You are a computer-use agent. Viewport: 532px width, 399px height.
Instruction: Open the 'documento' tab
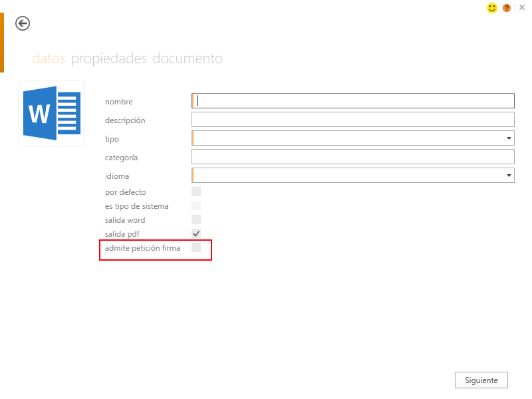click(x=188, y=59)
